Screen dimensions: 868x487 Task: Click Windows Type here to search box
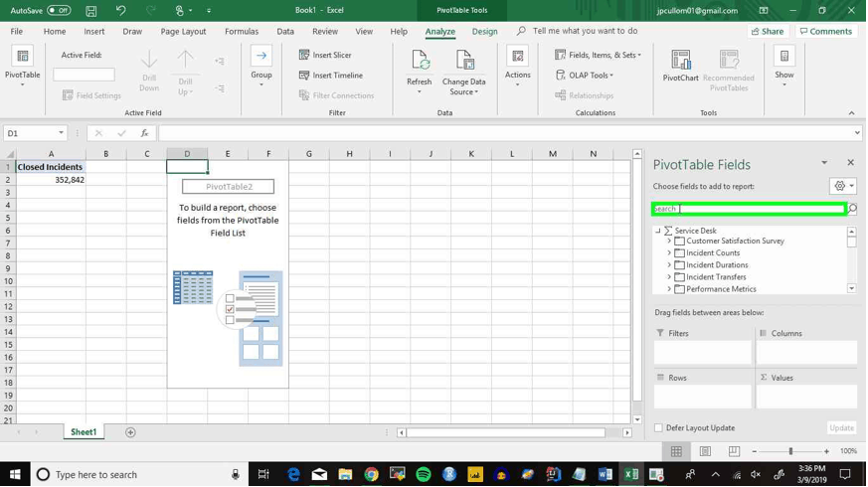click(138, 474)
